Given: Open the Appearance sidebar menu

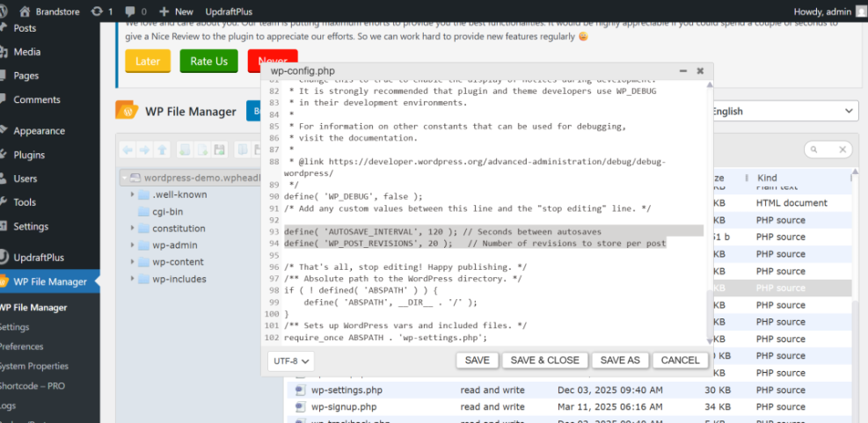Looking at the screenshot, I should [x=39, y=131].
